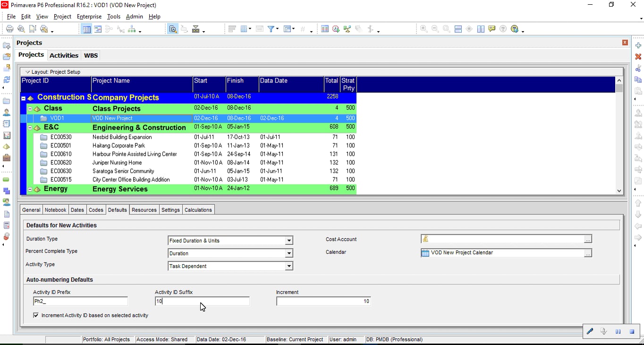This screenshot has height=345, width=644.
Task: Switch to the WBS tab
Action: (x=91, y=55)
